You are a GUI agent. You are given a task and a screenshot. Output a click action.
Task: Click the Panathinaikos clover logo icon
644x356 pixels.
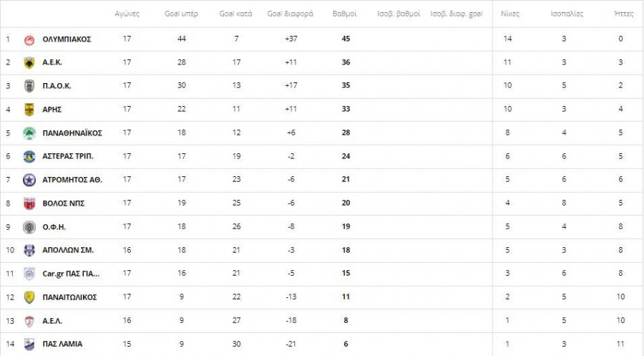pyautogui.click(x=29, y=133)
